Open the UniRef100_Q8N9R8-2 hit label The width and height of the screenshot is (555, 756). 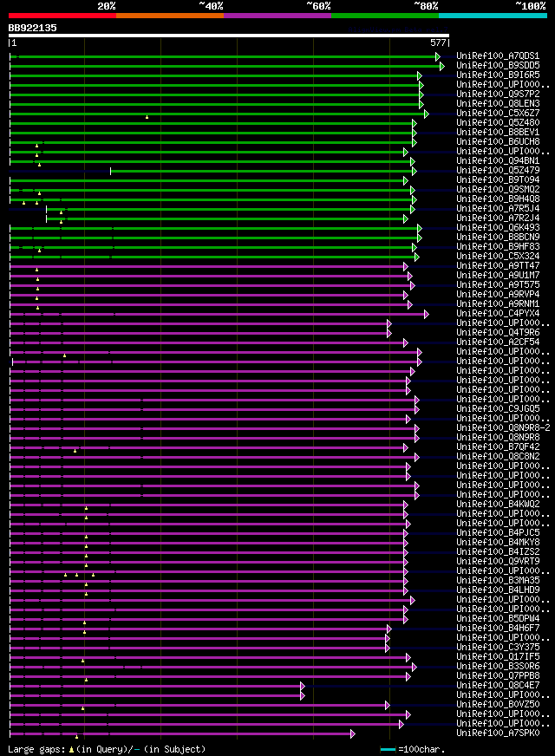(504, 428)
